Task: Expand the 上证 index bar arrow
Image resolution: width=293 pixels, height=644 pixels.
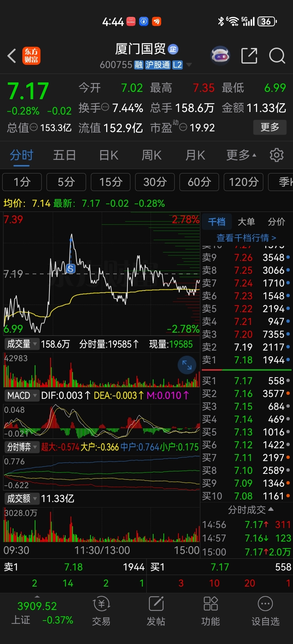Action: [x=37, y=596]
